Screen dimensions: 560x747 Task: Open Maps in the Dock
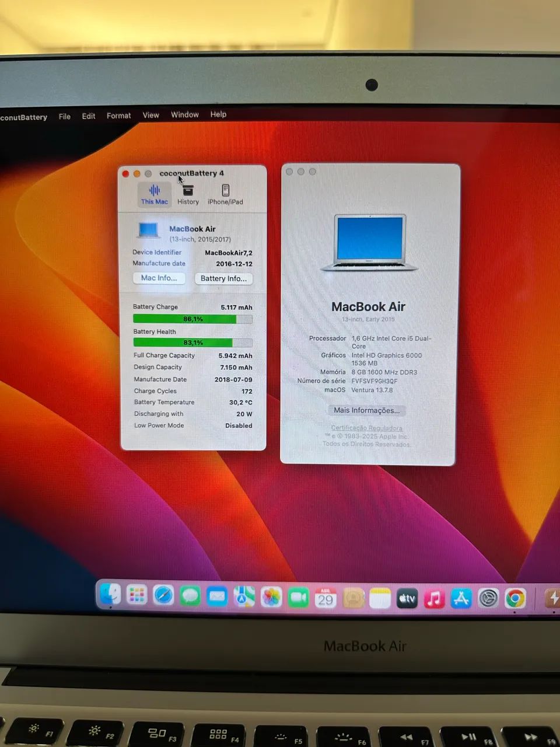point(244,596)
